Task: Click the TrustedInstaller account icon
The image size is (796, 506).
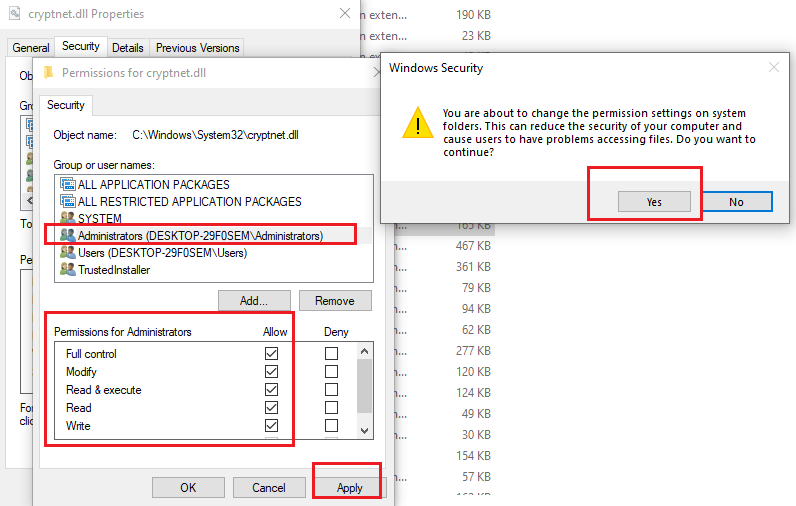Action: click(x=68, y=269)
